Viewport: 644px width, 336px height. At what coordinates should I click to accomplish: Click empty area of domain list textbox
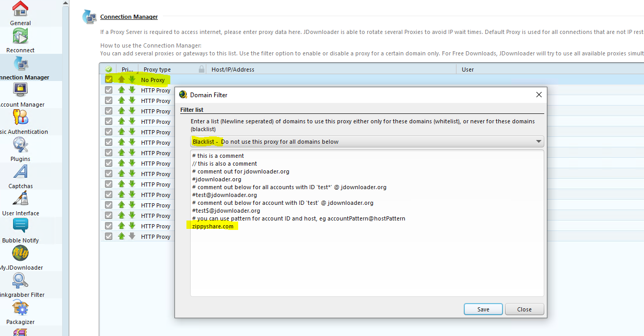[367, 264]
